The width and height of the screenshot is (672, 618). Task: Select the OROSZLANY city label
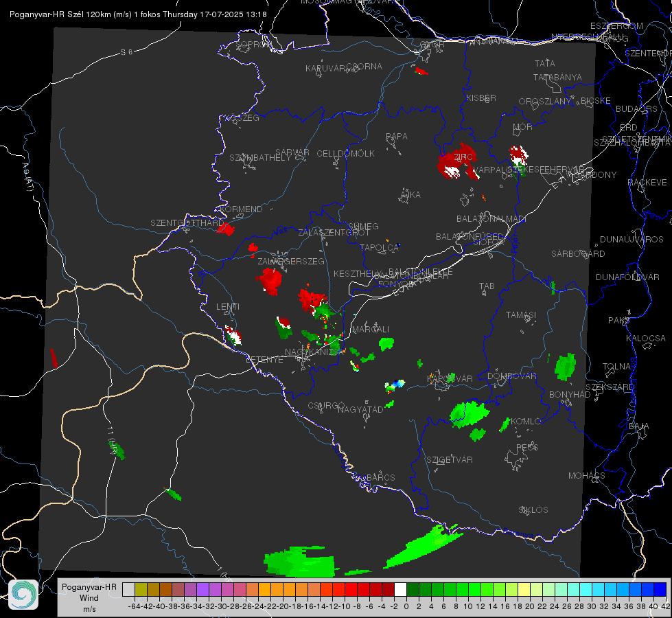(545, 102)
